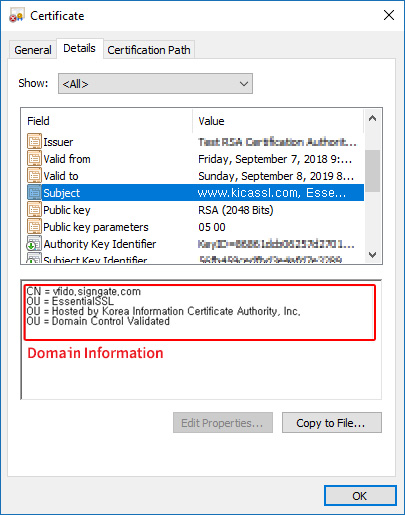Viewport: 405px width, 515px height.
Task: Select the Authority Key Identifier label
Action: pos(100,244)
